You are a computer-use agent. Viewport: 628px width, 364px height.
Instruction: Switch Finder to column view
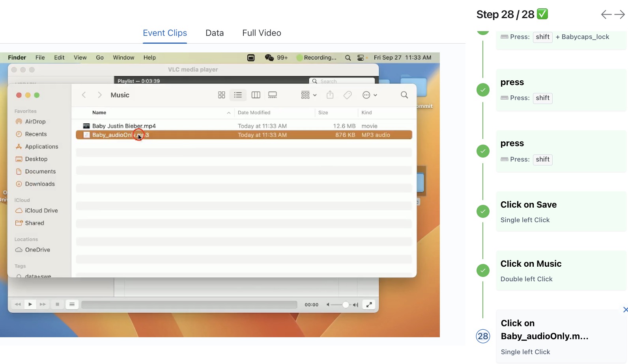(x=256, y=95)
